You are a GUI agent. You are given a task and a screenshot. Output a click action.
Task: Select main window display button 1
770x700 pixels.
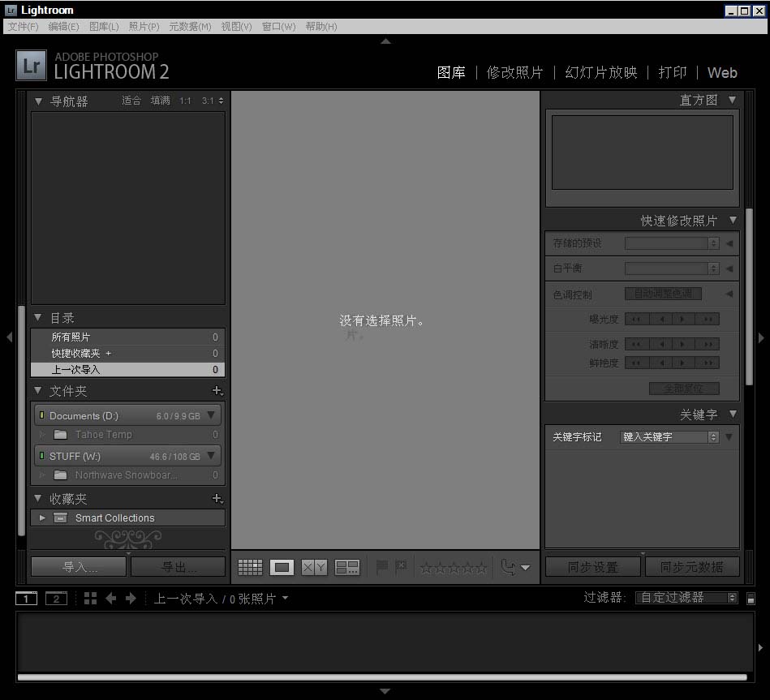[26, 599]
